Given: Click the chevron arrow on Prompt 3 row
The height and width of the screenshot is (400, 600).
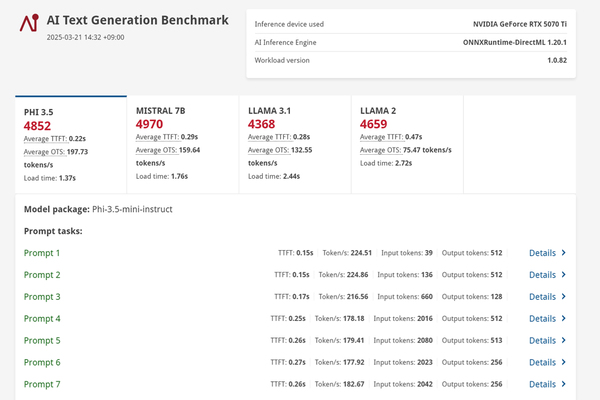Looking at the screenshot, I should coord(564,296).
